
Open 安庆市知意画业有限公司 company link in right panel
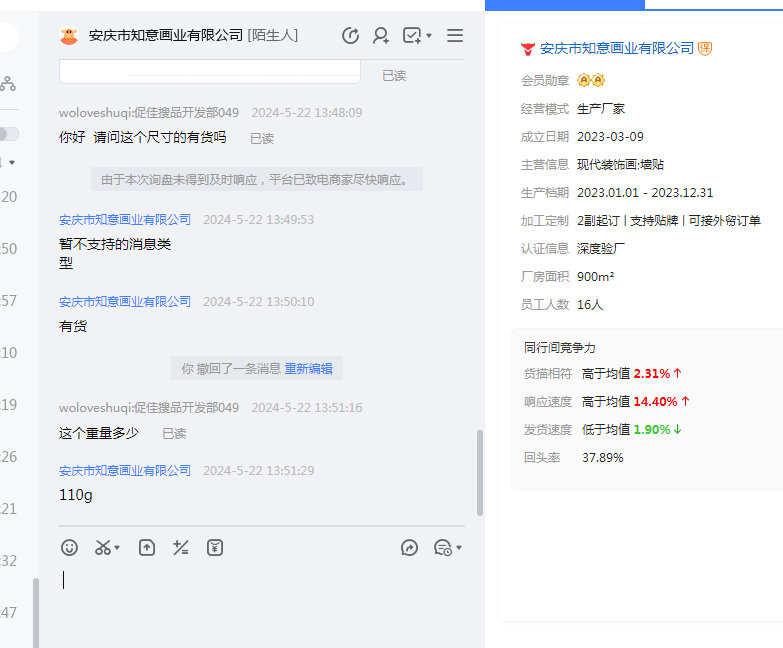point(616,48)
